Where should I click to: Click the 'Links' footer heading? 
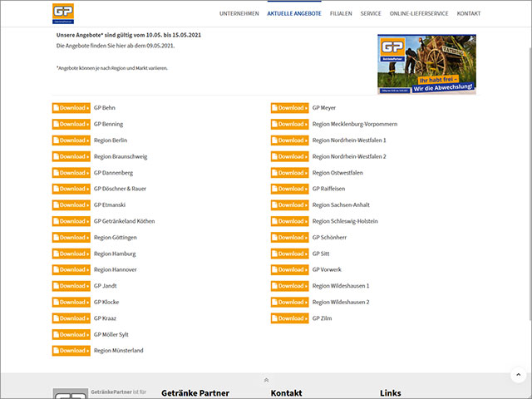(390, 393)
